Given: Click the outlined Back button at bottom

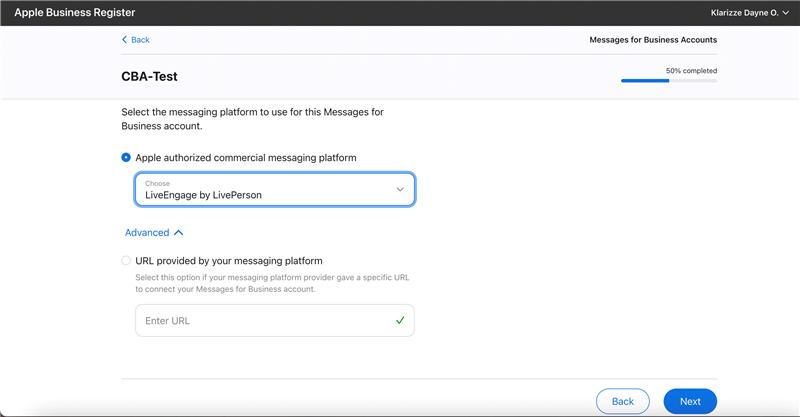Looking at the screenshot, I should point(622,401).
